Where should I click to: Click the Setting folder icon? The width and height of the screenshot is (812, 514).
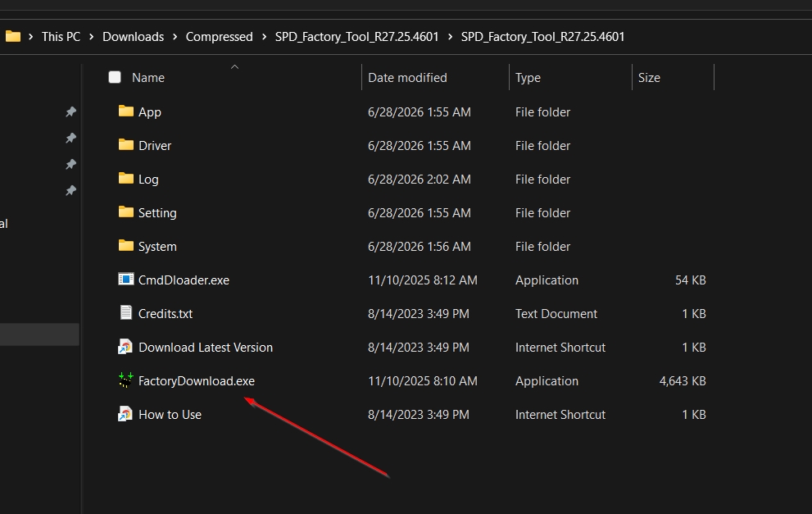tap(126, 212)
